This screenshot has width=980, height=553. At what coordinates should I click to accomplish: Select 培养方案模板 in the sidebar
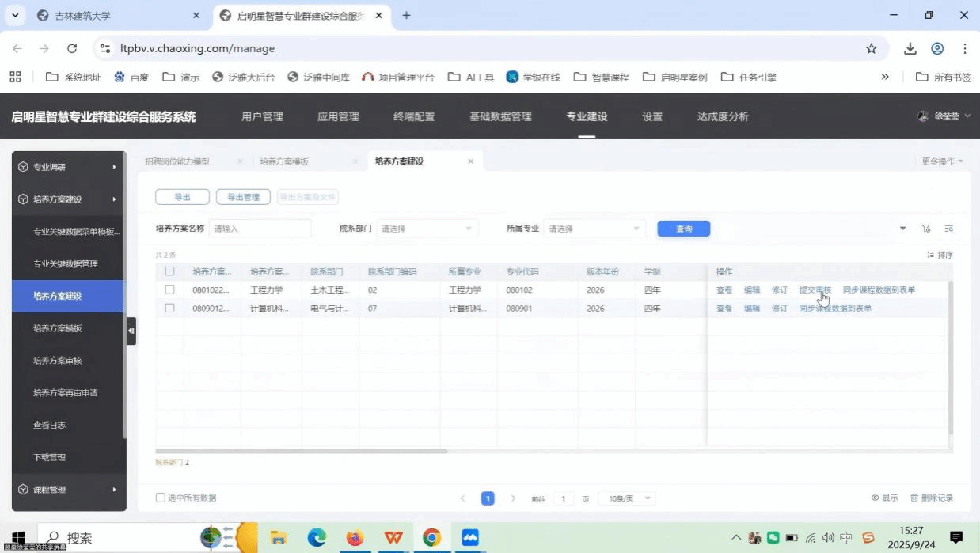pyautogui.click(x=58, y=328)
